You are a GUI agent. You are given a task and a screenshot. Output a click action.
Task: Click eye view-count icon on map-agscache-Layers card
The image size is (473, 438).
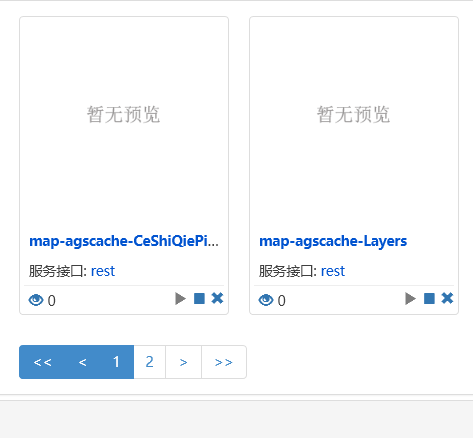tap(266, 300)
